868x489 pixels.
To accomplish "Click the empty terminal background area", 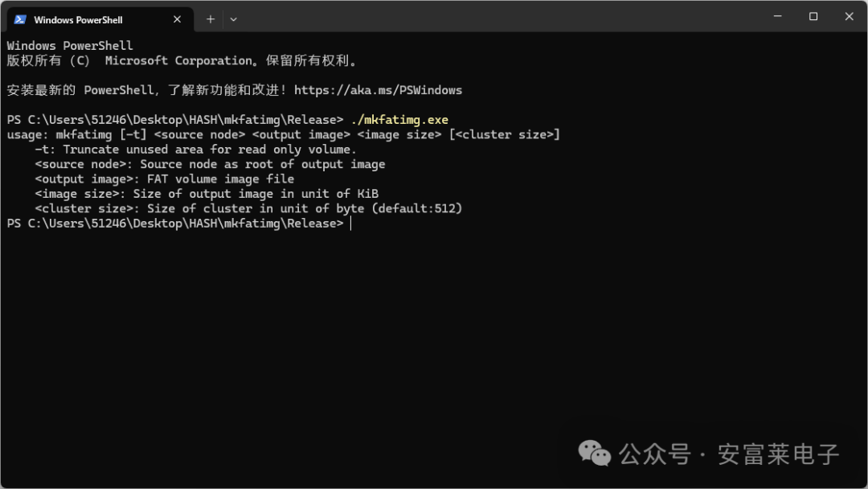I will pyautogui.click(x=434, y=338).
